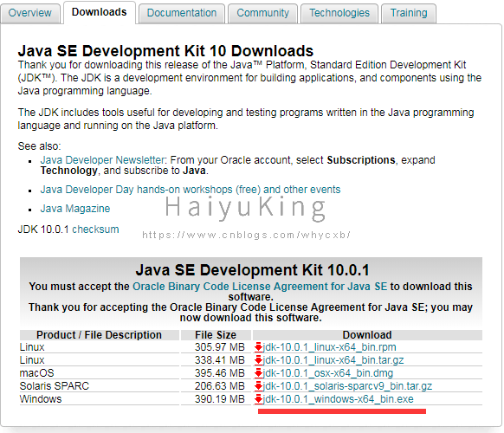The width and height of the screenshot is (504, 433).
Task: Open the JDK 10.0.1 checksum link
Action: coord(95,229)
